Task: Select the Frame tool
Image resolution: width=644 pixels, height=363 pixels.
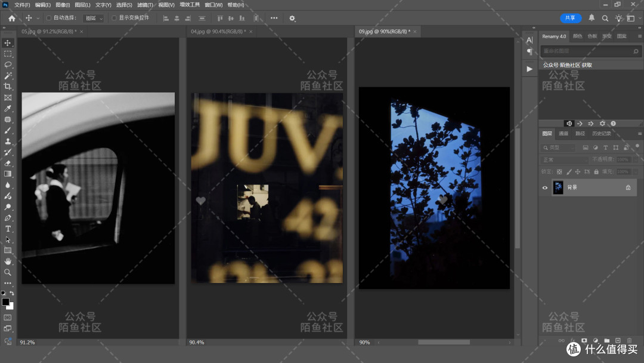Action: click(x=8, y=97)
